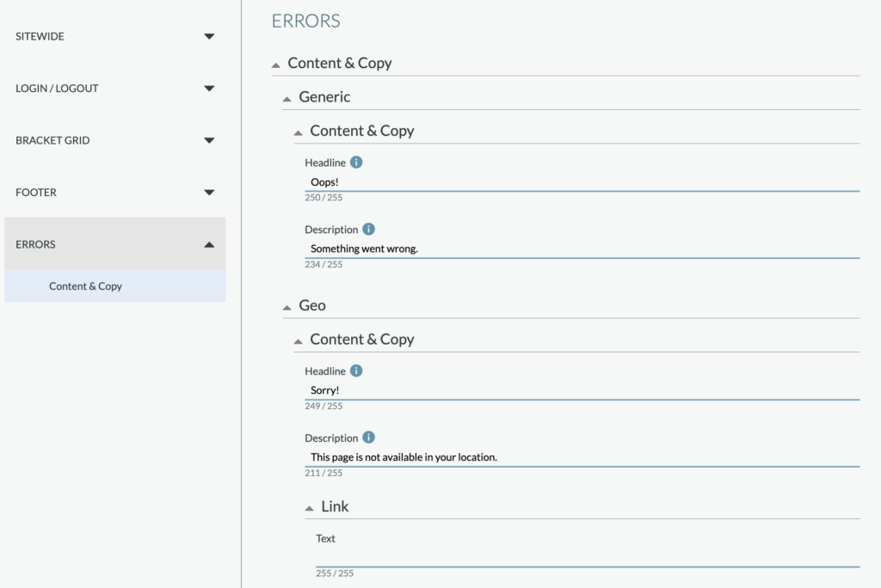
Task: Collapse the Link section
Action: coord(310,508)
